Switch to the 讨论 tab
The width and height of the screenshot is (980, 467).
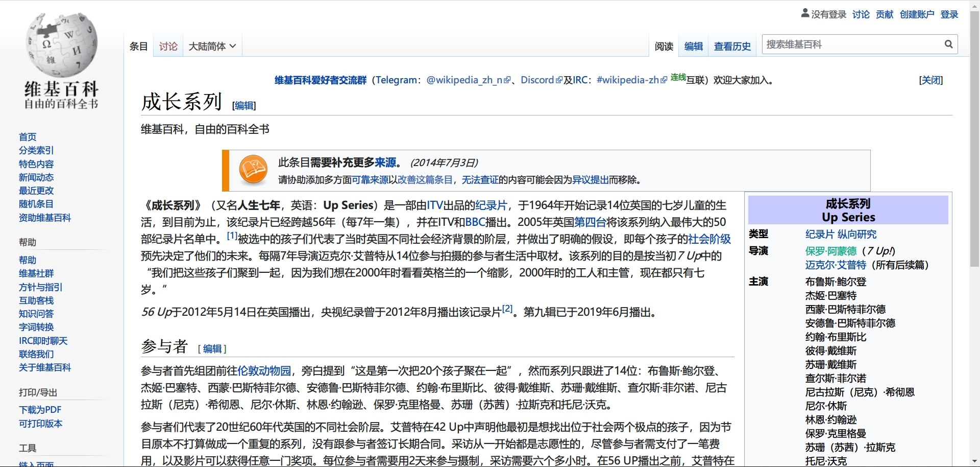(x=168, y=46)
